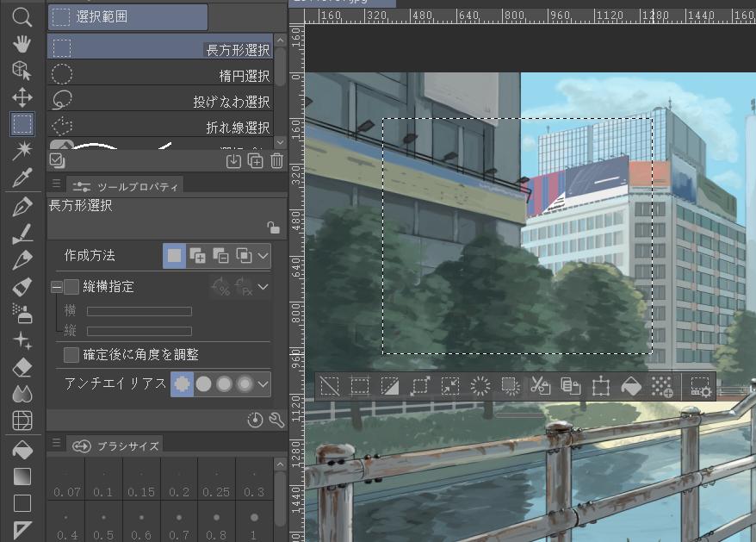Click the 横 width input field
This screenshot has height=542, width=756.
(139, 311)
